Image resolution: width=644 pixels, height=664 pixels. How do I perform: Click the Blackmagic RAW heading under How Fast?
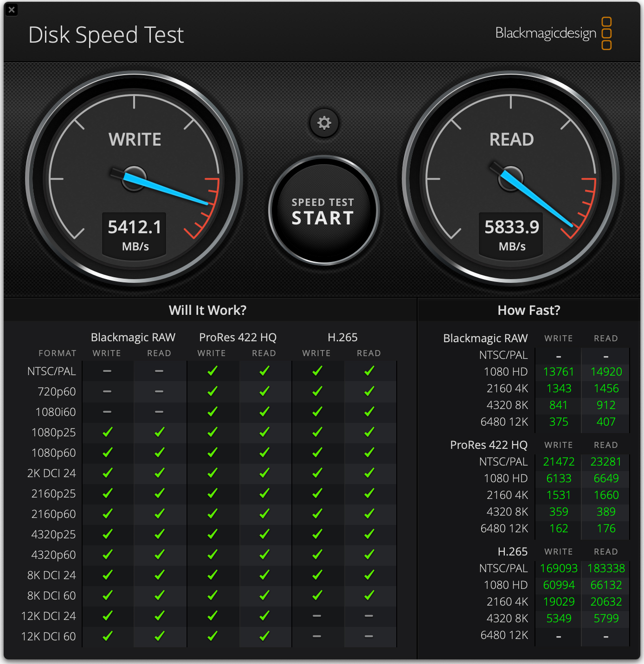(485, 338)
